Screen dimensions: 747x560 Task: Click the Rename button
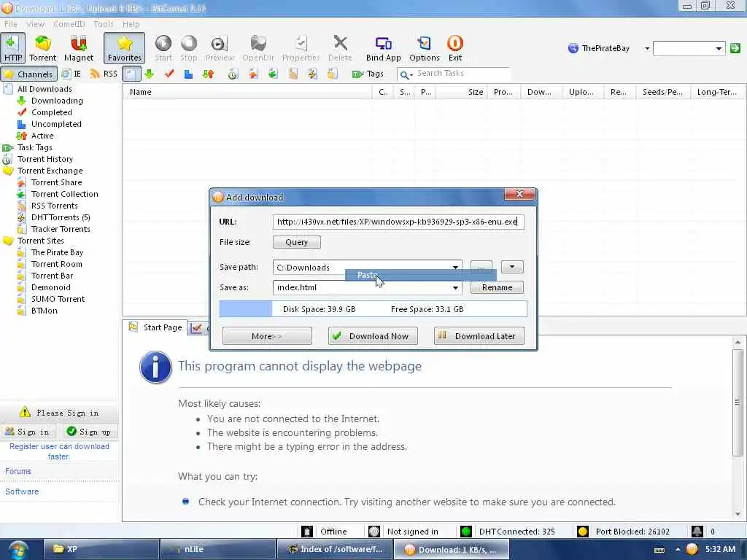[x=497, y=287]
